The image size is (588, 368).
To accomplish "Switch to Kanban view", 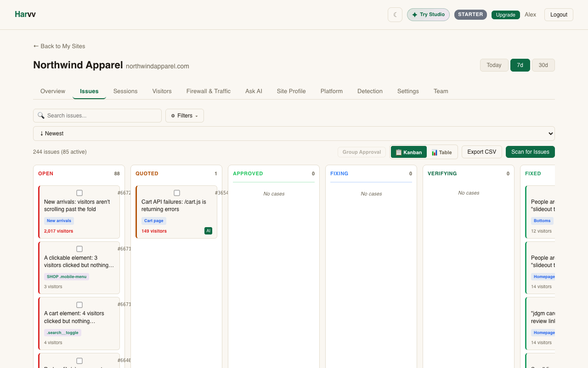I will [409, 152].
